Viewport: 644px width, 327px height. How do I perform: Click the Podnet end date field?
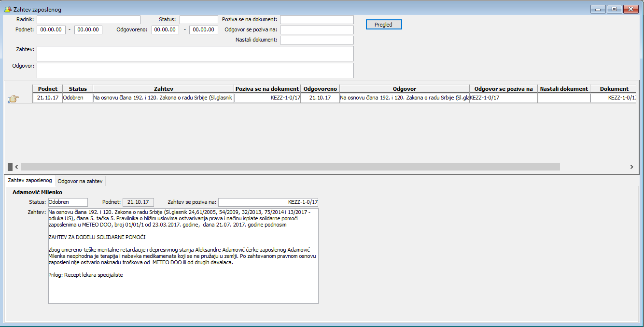click(88, 30)
